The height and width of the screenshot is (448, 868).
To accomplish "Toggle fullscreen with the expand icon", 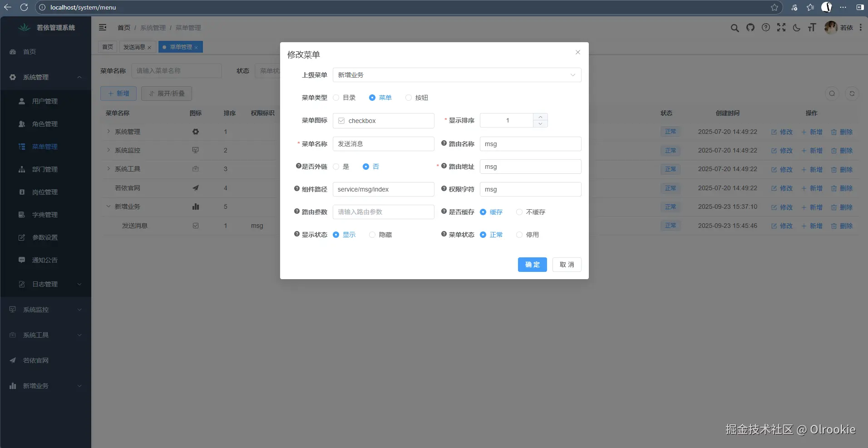I will (782, 28).
